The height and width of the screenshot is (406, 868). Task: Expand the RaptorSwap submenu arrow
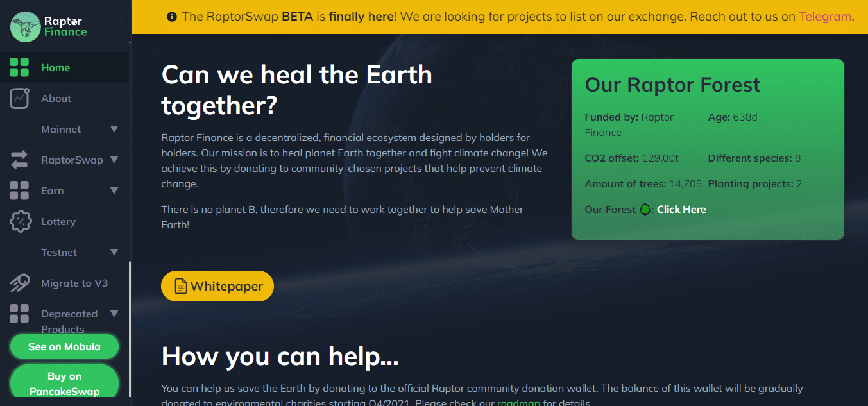point(114,160)
